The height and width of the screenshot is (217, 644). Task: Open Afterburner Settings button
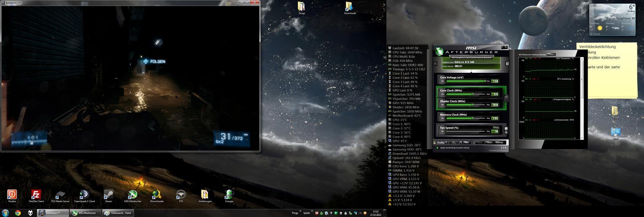tap(499, 142)
